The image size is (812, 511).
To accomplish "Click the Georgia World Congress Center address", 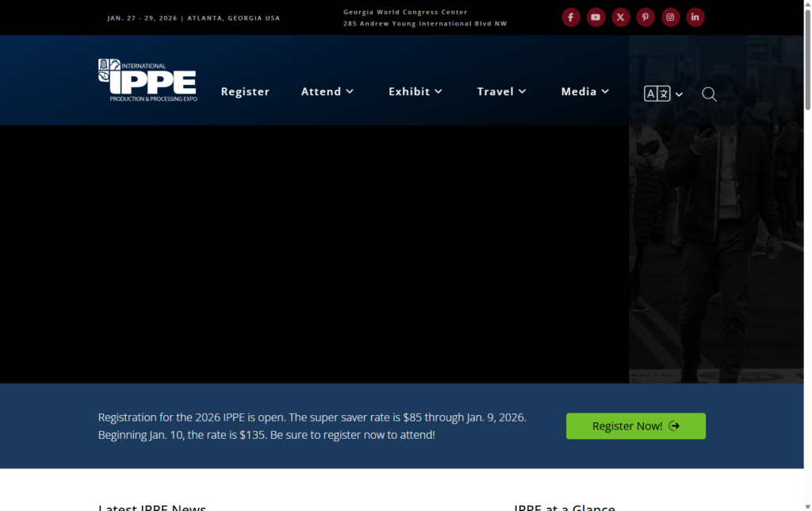I will click(x=424, y=18).
